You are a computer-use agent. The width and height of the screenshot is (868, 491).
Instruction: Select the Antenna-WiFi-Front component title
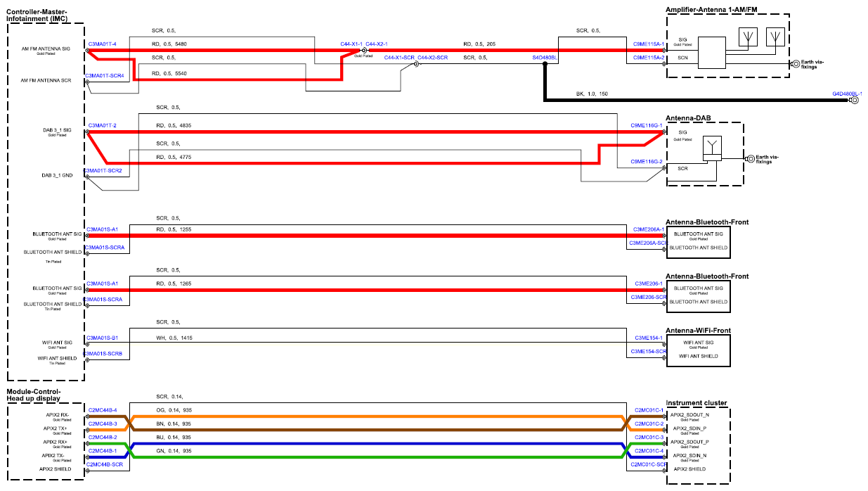tap(698, 331)
